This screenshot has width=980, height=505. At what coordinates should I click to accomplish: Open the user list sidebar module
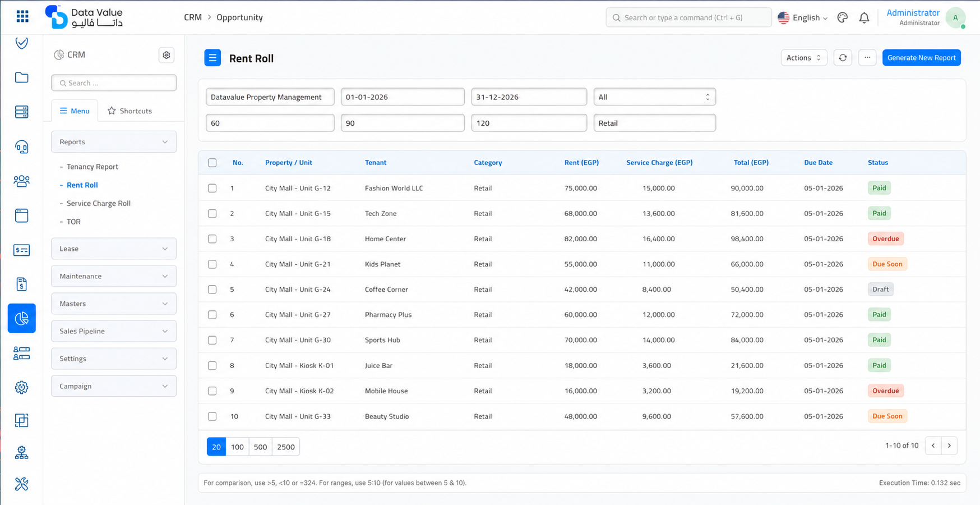pyautogui.click(x=22, y=353)
